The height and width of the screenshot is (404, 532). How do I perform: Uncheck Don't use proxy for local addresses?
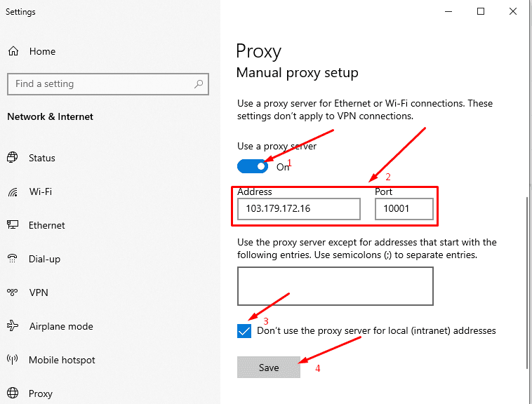tap(244, 331)
